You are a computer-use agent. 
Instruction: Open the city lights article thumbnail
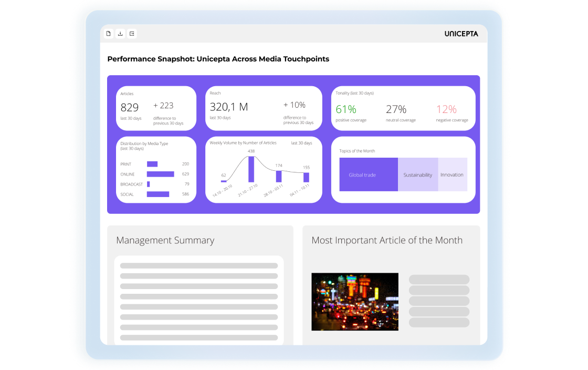355,302
